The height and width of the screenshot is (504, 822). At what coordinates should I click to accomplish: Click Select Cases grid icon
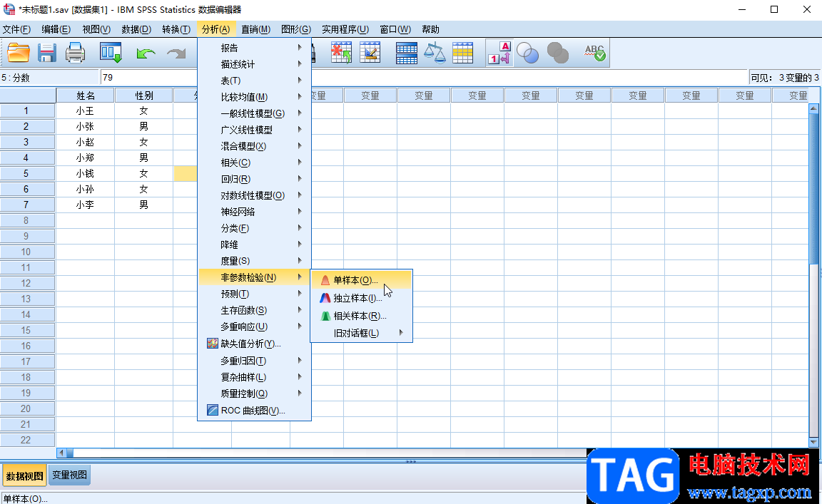point(462,53)
